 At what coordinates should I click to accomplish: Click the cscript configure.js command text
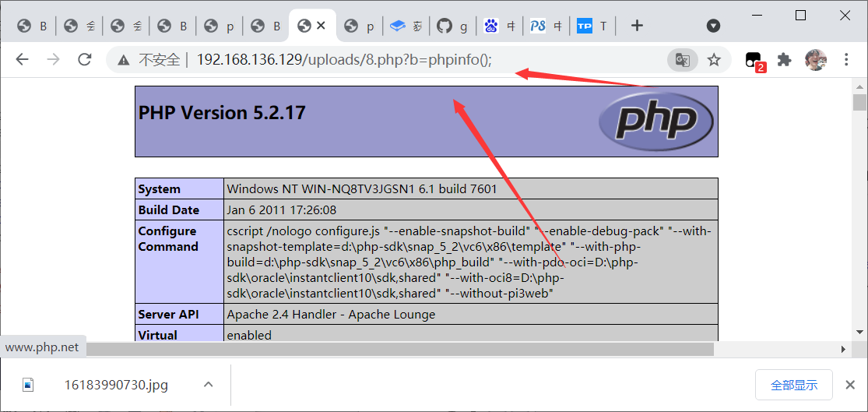point(469,262)
